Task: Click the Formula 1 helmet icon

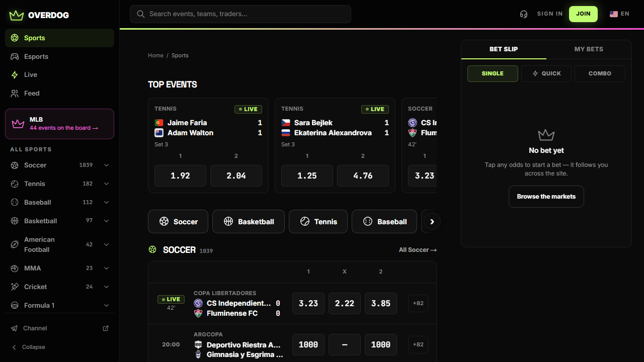Action: coord(15,306)
